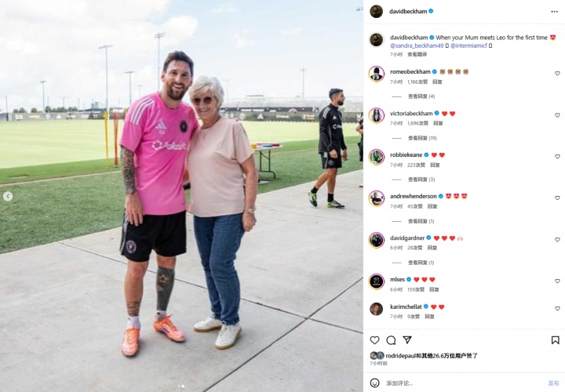565x392 pixels.
Task: Like romeobeckham's comment
Action: click(x=557, y=74)
